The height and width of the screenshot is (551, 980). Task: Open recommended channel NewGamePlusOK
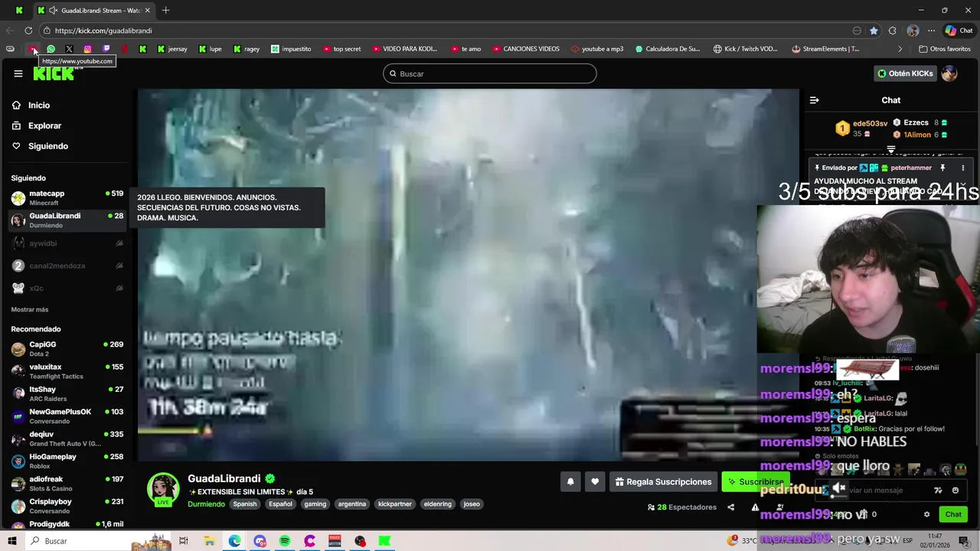coord(67,416)
